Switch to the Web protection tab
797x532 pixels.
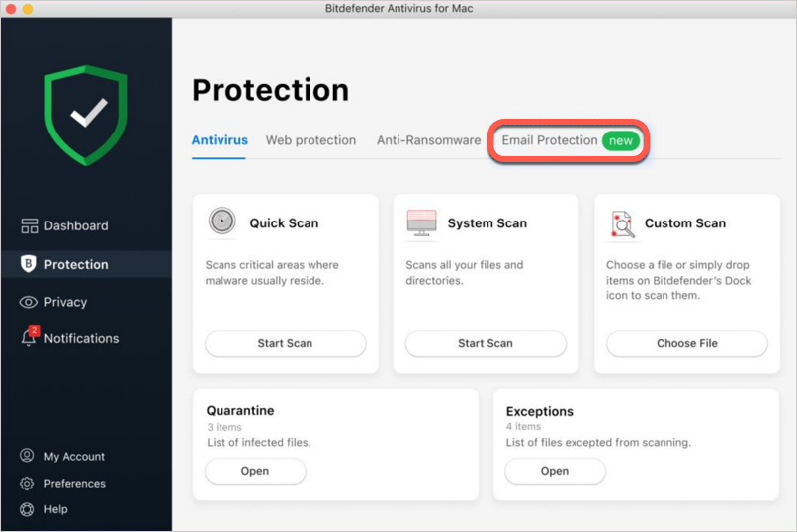310,140
